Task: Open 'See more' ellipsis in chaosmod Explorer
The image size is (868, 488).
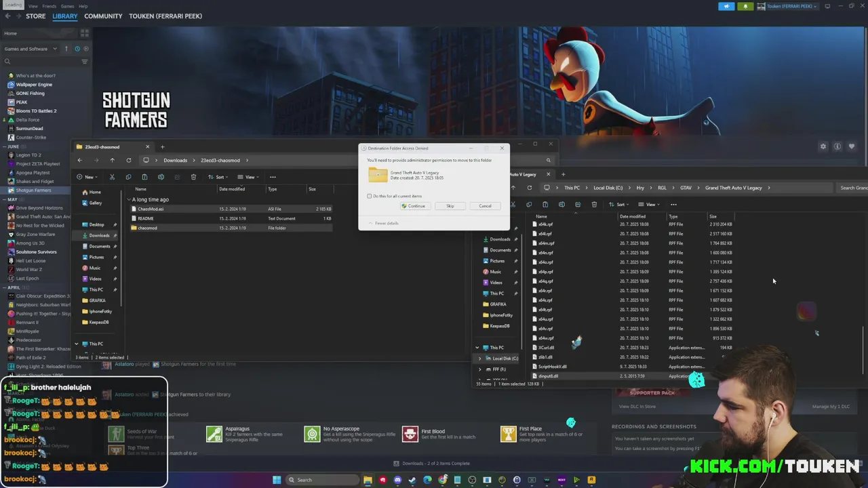Action: tap(273, 177)
